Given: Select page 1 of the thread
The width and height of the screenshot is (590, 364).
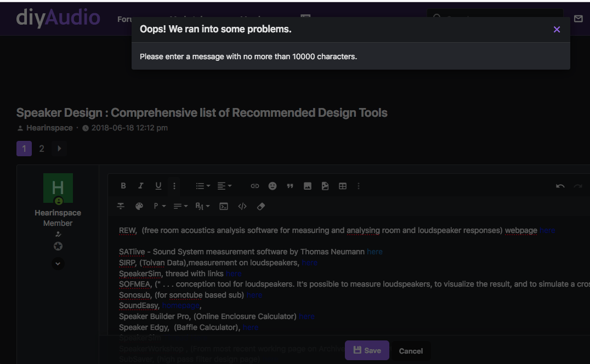Looking at the screenshot, I should 24,149.
